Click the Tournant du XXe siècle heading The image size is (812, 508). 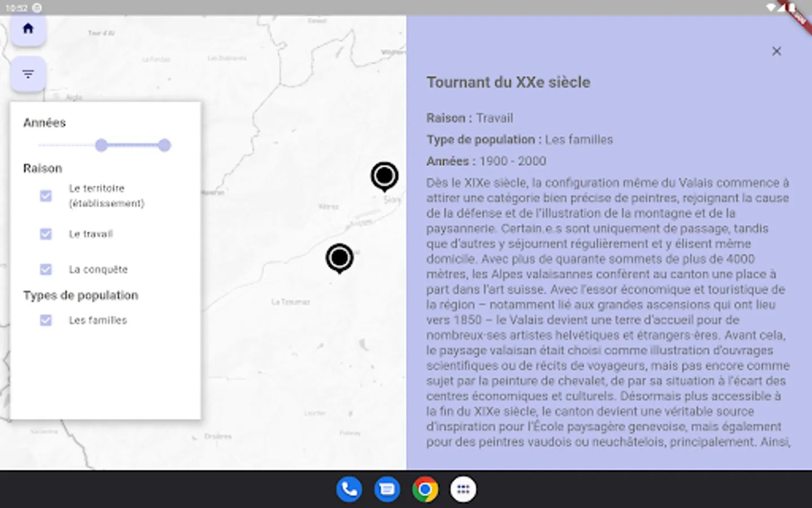click(x=509, y=82)
